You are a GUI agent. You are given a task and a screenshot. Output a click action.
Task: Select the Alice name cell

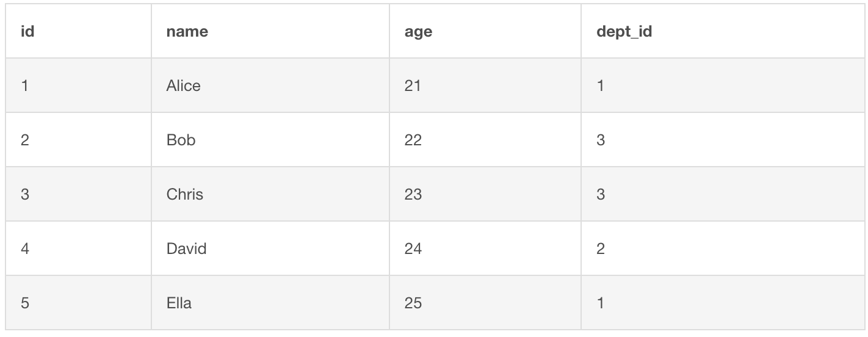tap(183, 86)
